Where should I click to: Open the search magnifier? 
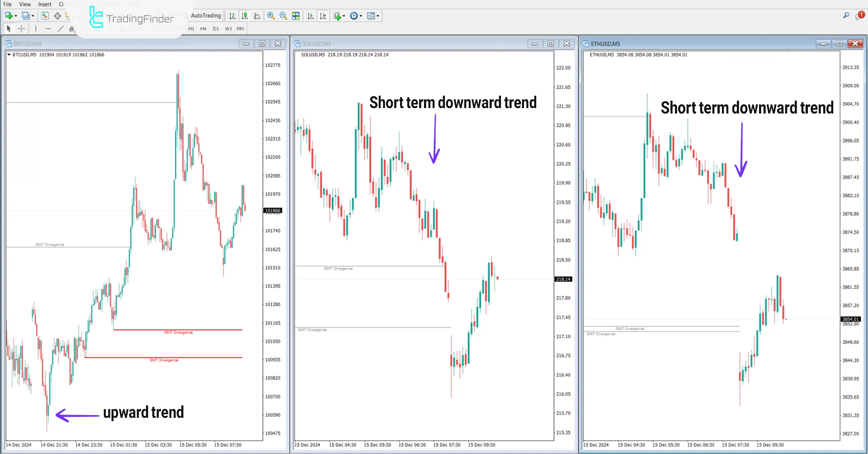pyautogui.click(x=846, y=15)
